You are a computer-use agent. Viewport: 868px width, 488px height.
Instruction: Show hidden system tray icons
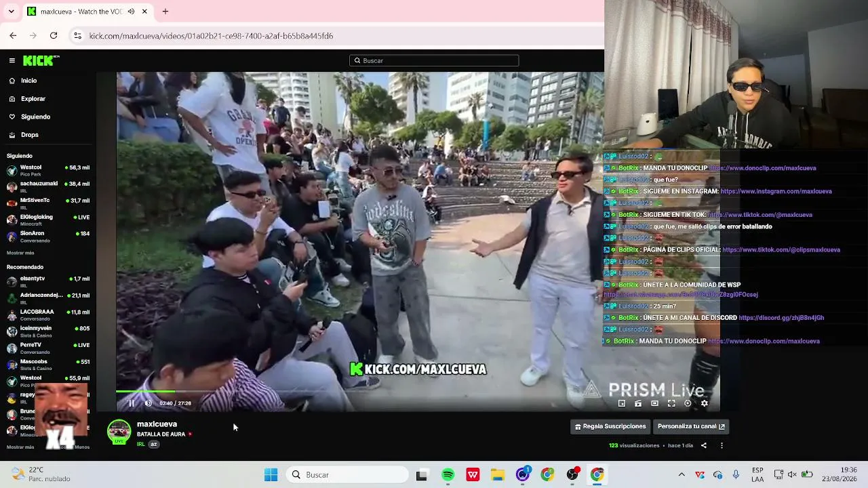[682, 474]
